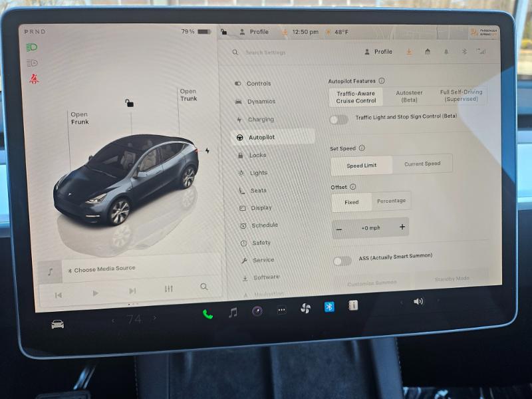This screenshot has width=532, height=399.
Task: Open the Profile dropdown in settings header
Action: (x=378, y=52)
